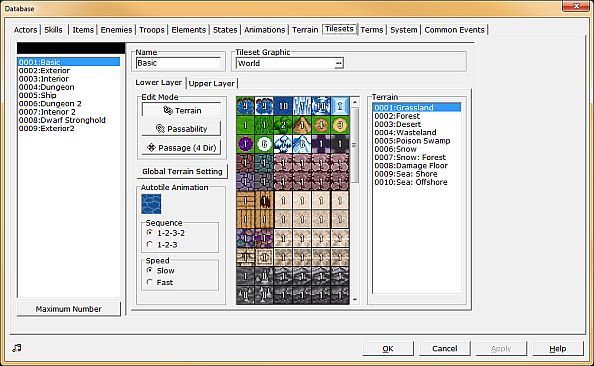The width and height of the screenshot is (594, 366).
Task: Click the Global Terrain Setting button
Action: click(x=182, y=171)
